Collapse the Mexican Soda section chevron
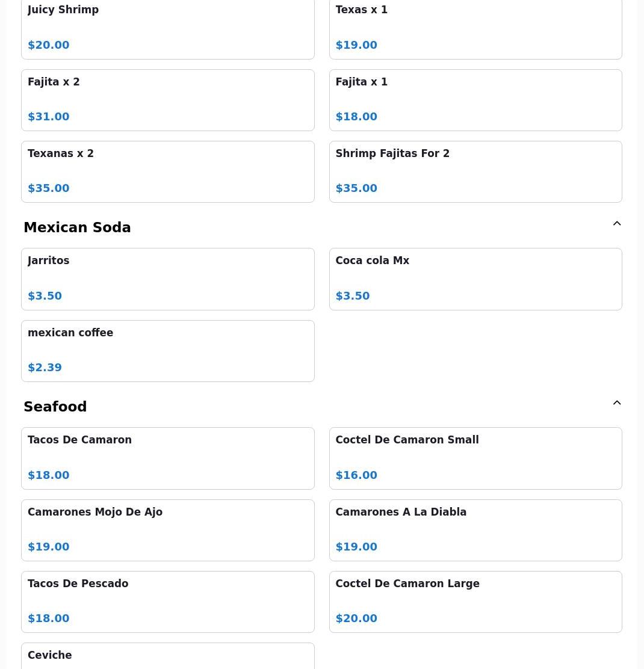The image size is (644, 669). tap(617, 224)
